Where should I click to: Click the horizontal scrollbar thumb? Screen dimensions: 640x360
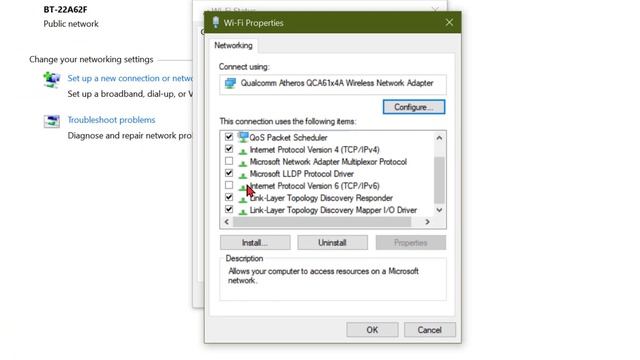coord(322,222)
